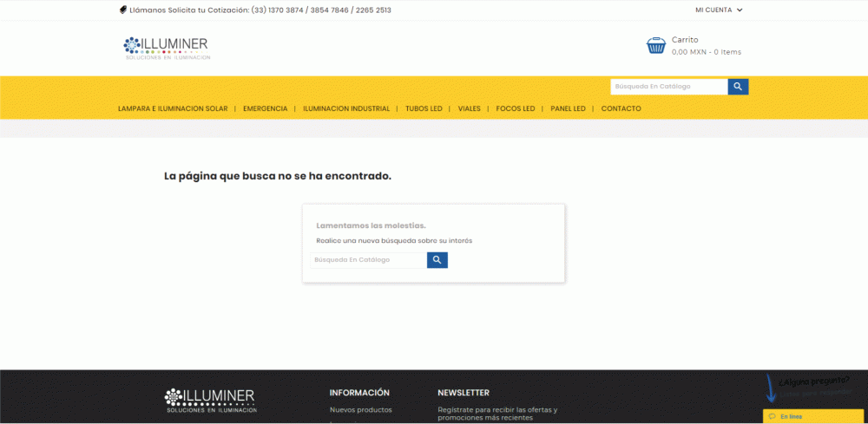The image size is (868, 424).
Task: Open LAMPARA E ILUMINACION SOLAR menu
Action: 173,109
